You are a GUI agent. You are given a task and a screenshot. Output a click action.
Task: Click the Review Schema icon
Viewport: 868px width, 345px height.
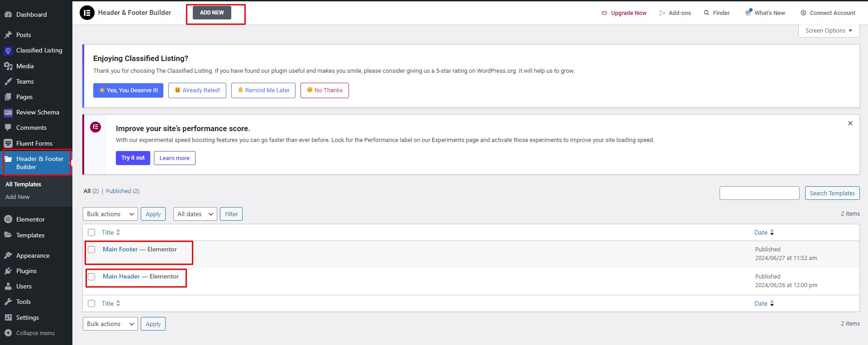(x=8, y=113)
